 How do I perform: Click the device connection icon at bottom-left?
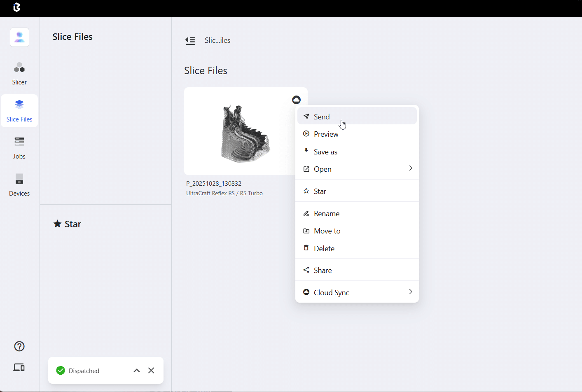coord(19,367)
